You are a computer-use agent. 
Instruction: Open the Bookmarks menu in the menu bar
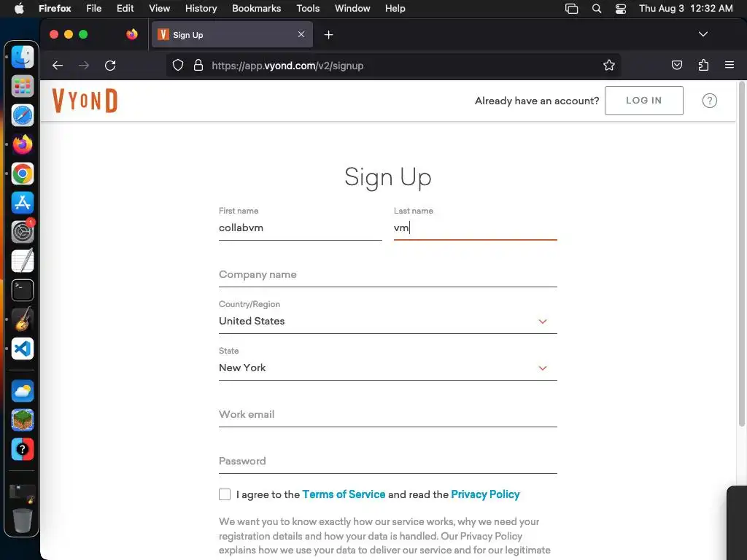[x=256, y=8]
